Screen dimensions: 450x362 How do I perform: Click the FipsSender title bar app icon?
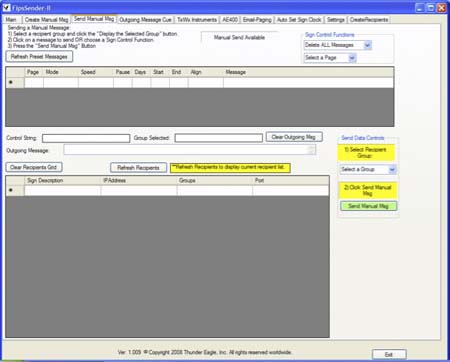pos(7,7)
